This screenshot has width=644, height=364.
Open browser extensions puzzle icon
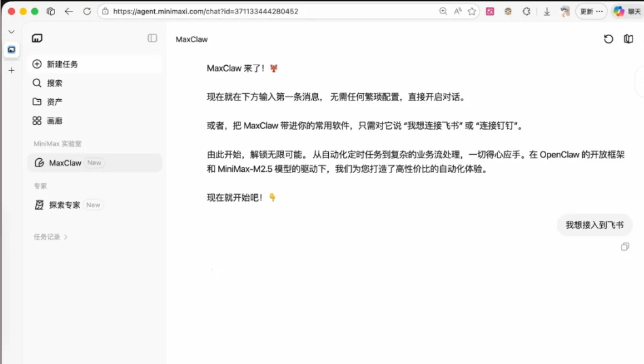click(526, 12)
